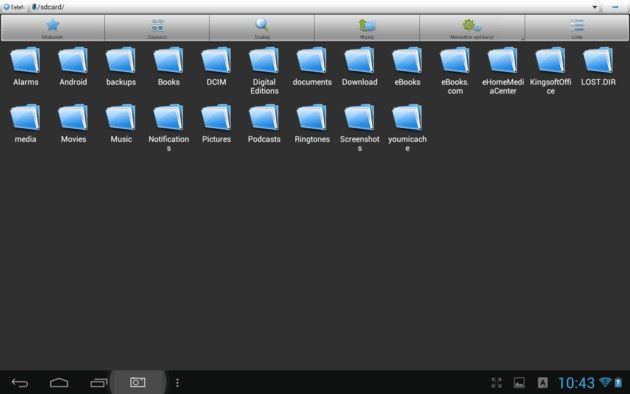Open the Menadżer aplikacji app manager
Screen dimensions: 630x394
pyautogui.click(x=472, y=28)
